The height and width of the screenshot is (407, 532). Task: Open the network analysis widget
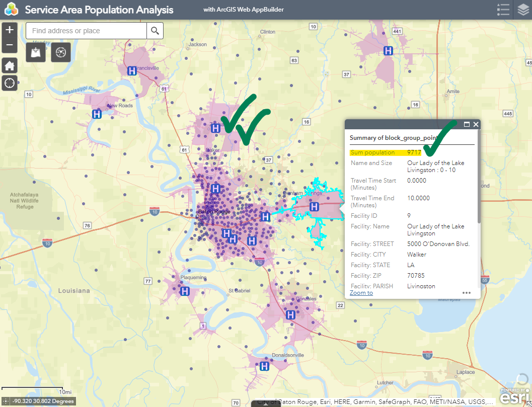[x=60, y=52]
